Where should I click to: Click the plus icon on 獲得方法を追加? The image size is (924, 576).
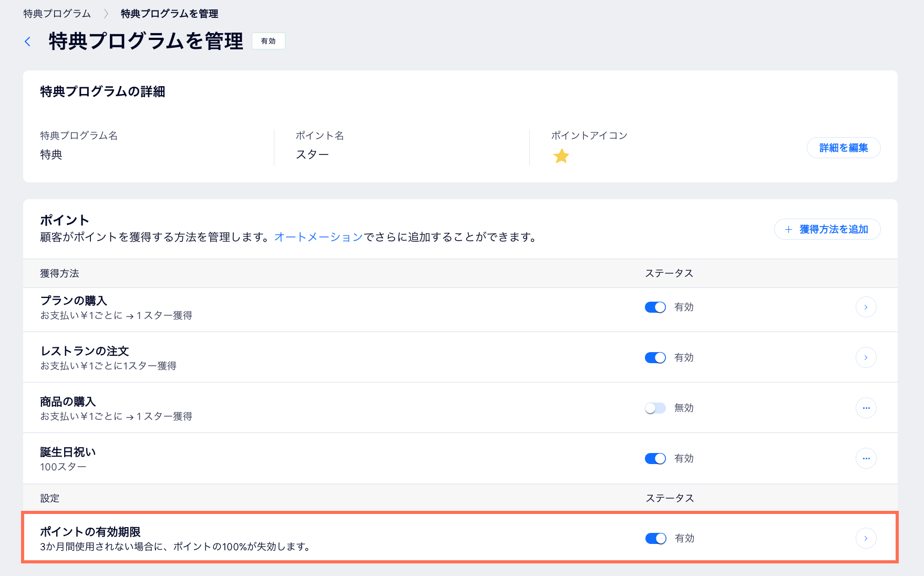pyautogui.click(x=788, y=229)
